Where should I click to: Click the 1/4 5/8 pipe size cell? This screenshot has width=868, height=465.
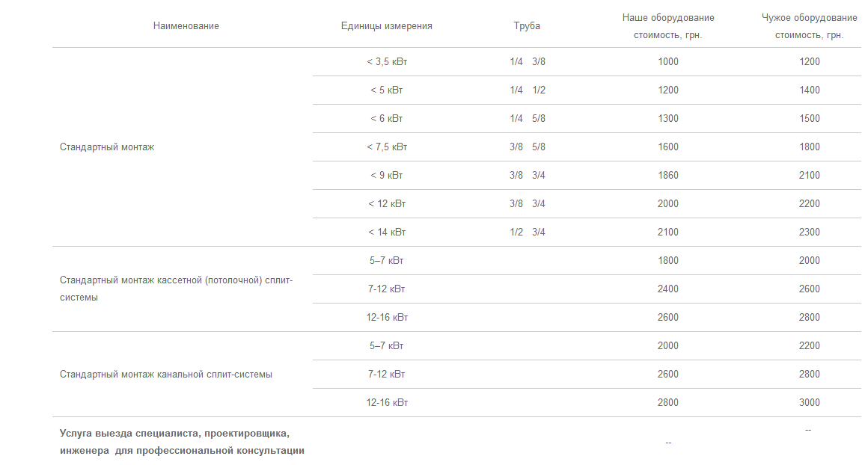527,119
